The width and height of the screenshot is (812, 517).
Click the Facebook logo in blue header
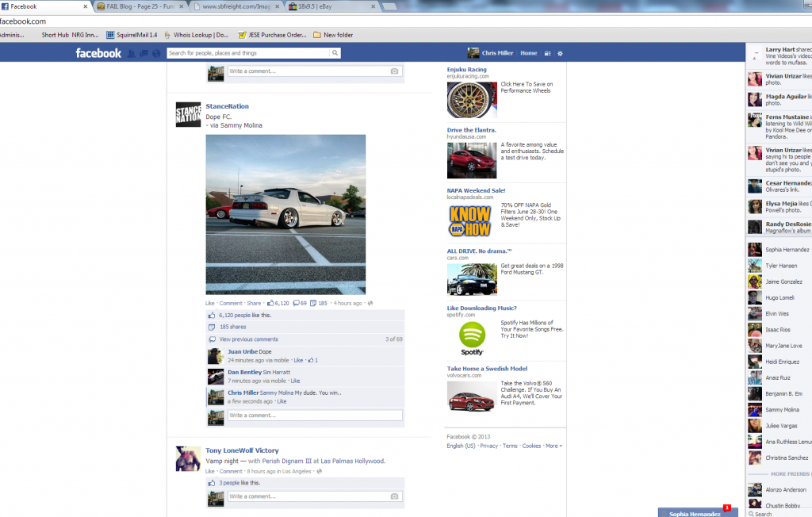pyautogui.click(x=98, y=53)
